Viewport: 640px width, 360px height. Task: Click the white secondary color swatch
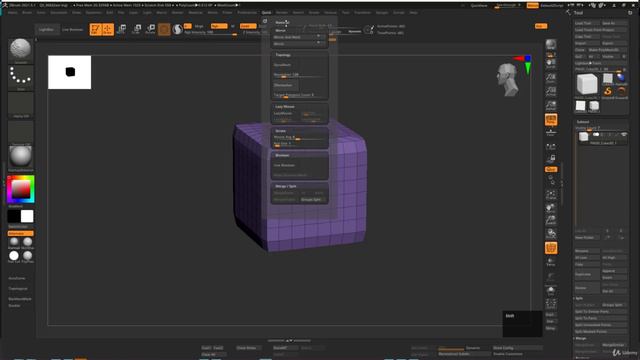[27, 216]
